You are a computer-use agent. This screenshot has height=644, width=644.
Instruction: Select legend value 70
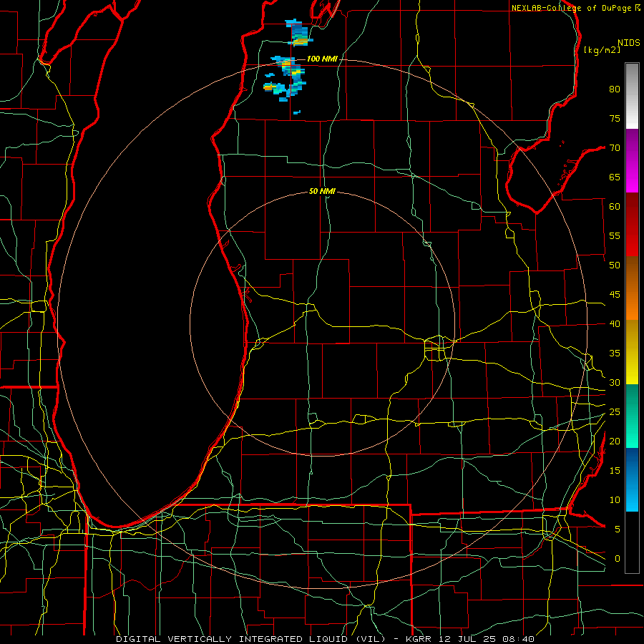point(615,148)
